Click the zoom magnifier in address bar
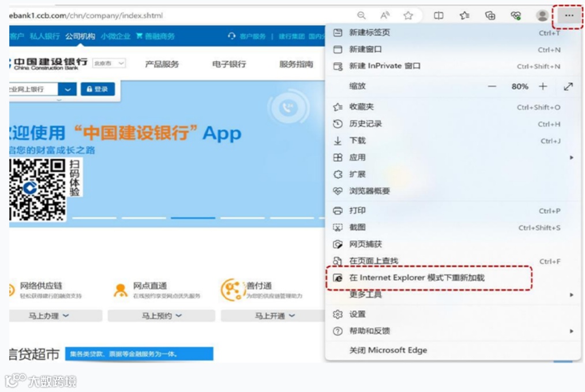 click(361, 16)
